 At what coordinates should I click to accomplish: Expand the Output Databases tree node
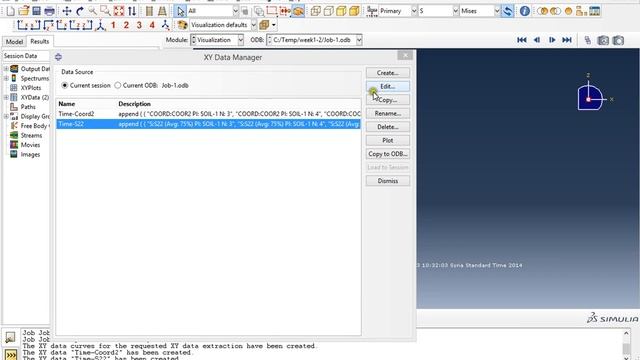[6, 69]
